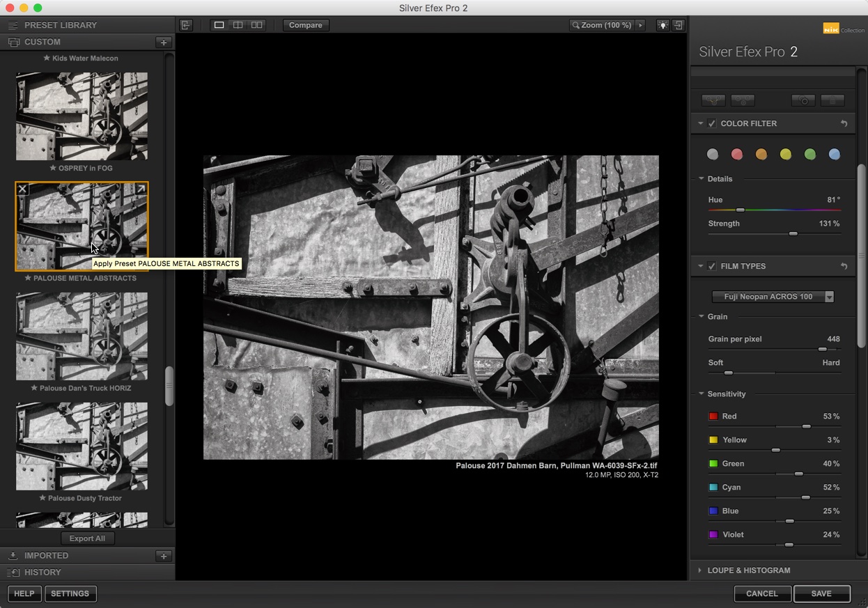Delete the PALOUSE METAL ABSTRACTS preset

22,189
